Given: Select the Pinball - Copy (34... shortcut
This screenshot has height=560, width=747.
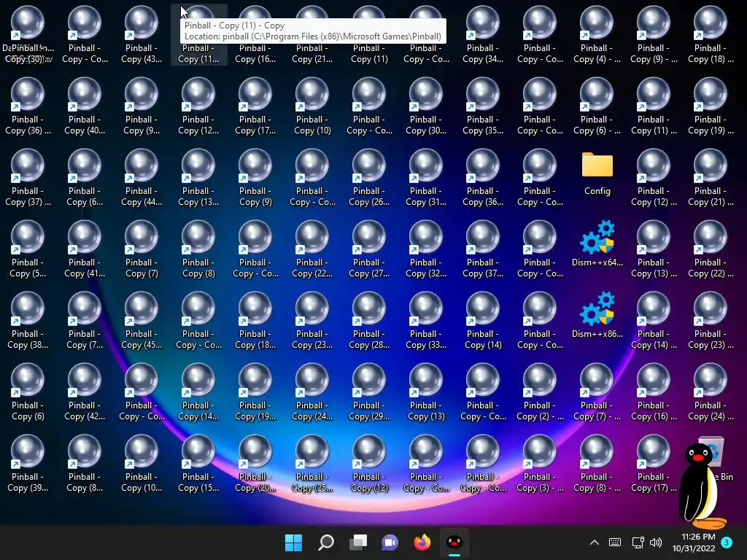Looking at the screenshot, I should tap(483, 35).
